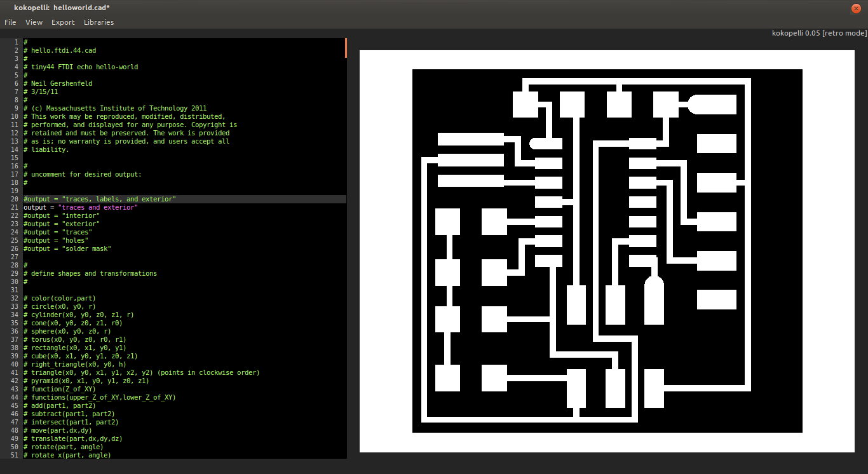Open the Export menu
Viewport: 868px width, 474px height.
[x=64, y=22]
